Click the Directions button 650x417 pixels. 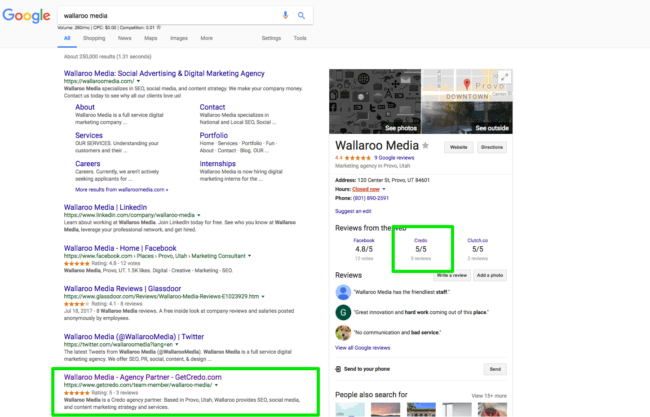pyautogui.click(x=492, y=147)
